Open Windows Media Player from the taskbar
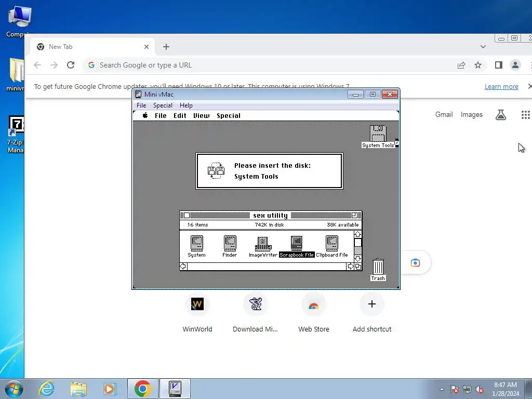 (110, 389)
